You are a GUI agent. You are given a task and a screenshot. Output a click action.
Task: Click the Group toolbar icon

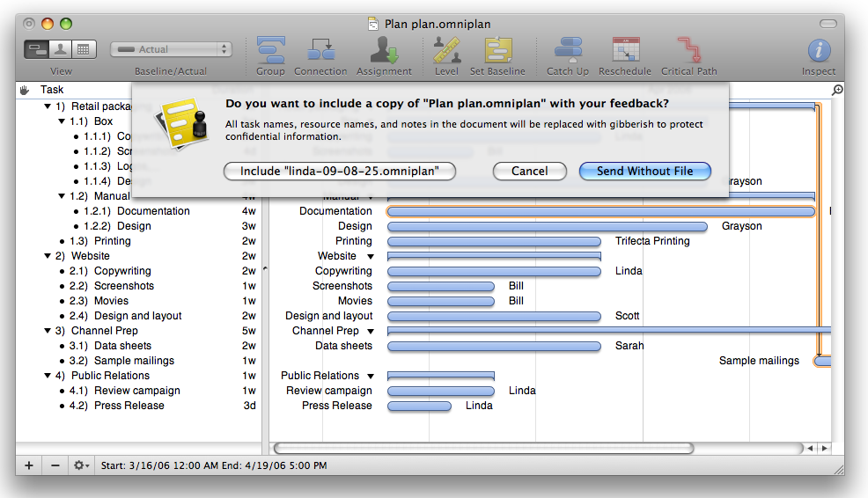(270, 50)
